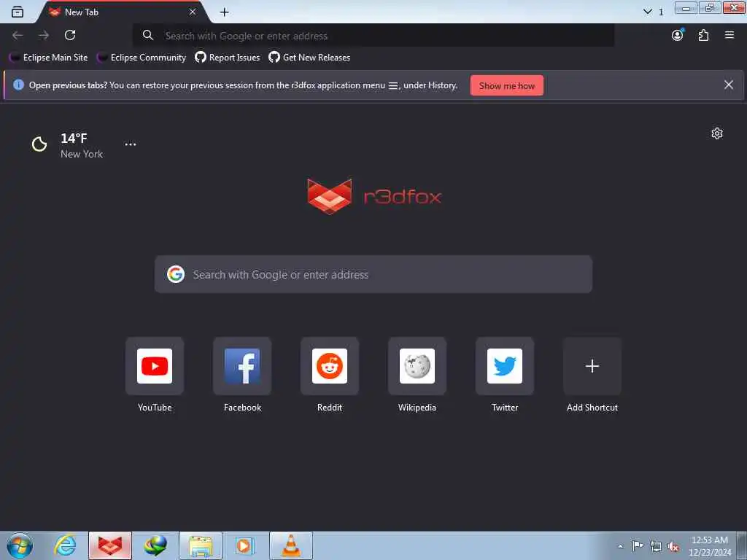Open the tab overview button in title bar
The width and height of the screenshot is (747, 560).
(18, 12)
